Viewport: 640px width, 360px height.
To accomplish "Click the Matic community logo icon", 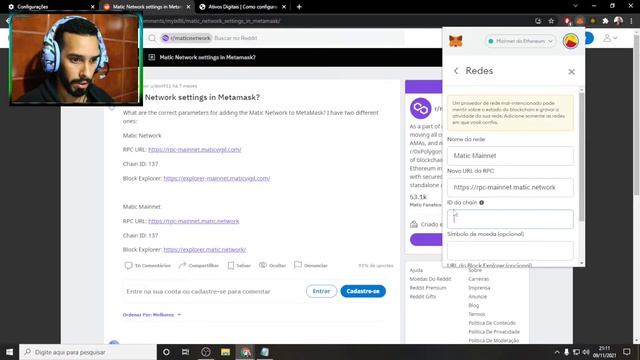I will point(420,109).
